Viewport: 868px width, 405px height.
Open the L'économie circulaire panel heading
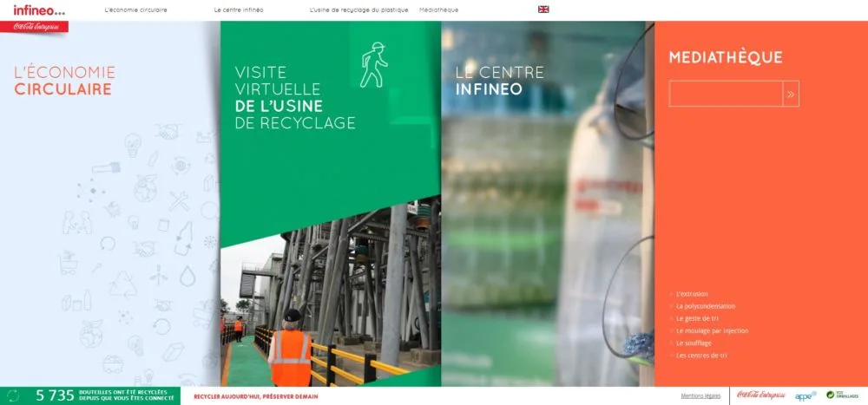coord(65,81)
